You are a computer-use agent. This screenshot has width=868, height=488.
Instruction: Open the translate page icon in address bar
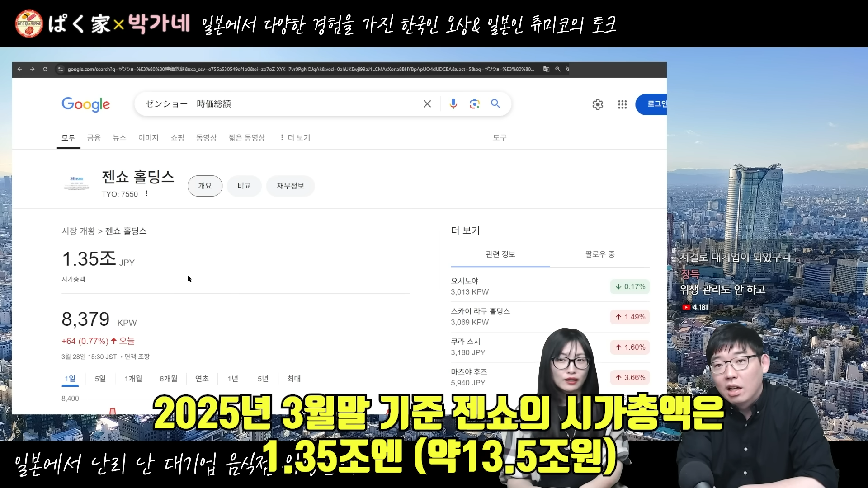[546, 69]
